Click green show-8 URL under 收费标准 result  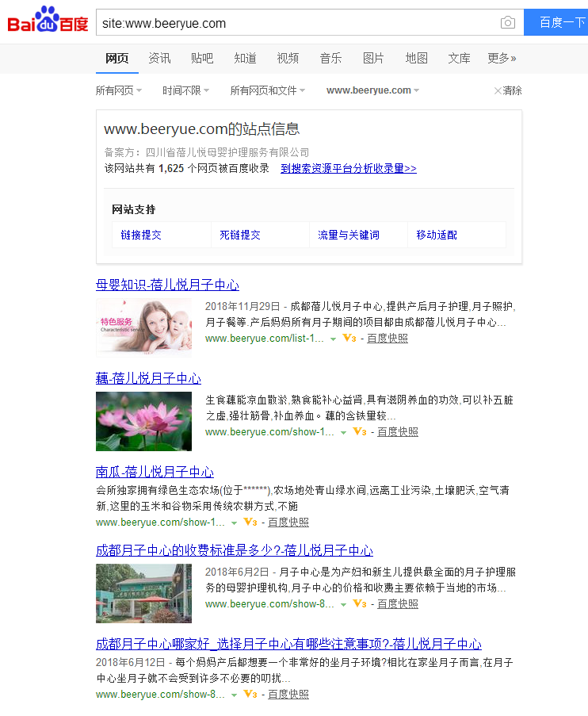269,603
